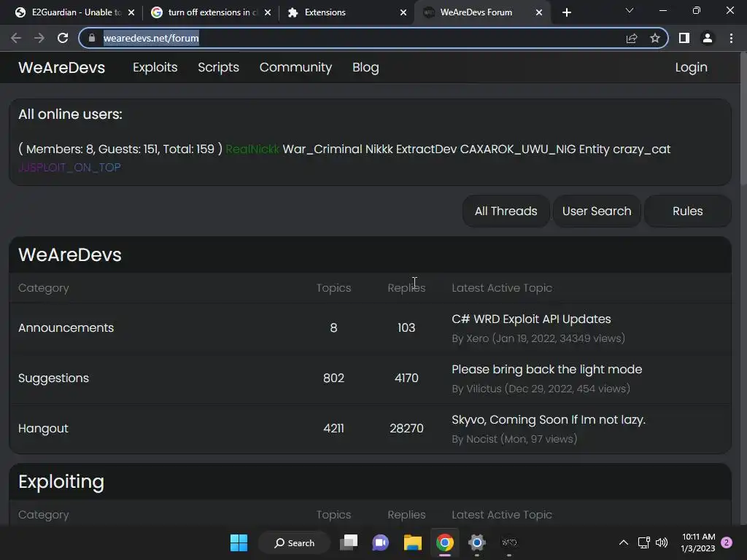Click the page vertical scrollbar thumb
This screenshot has width=747, height=560.
pos(743,119)
